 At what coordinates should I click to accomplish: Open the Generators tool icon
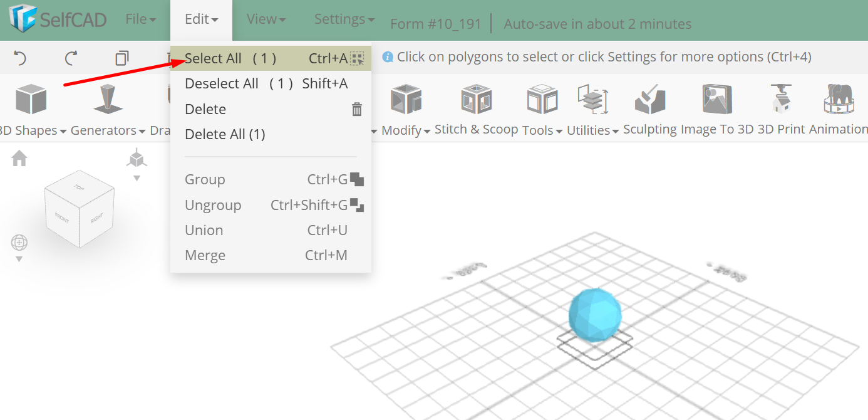tap(108, 99)
